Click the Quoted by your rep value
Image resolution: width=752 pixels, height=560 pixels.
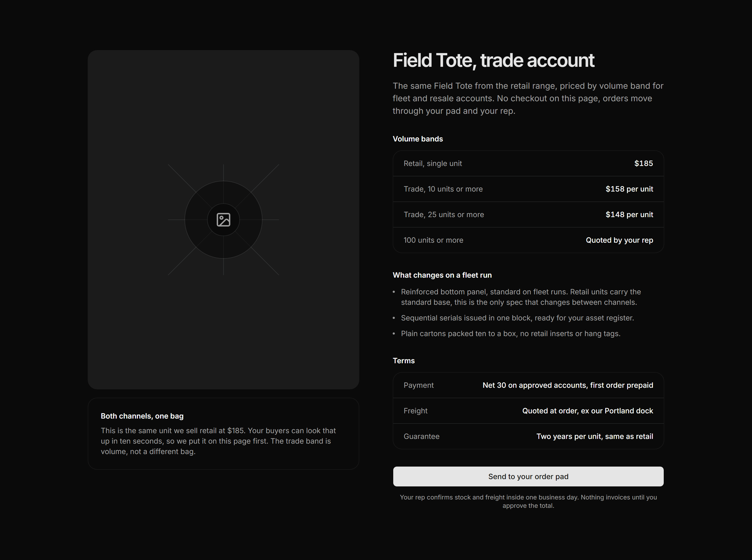619,240
